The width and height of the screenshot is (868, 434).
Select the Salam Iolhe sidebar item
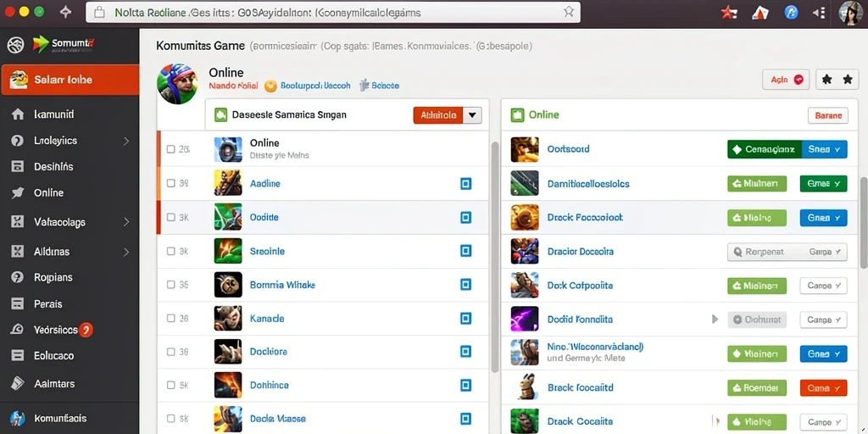coord(70,80)
